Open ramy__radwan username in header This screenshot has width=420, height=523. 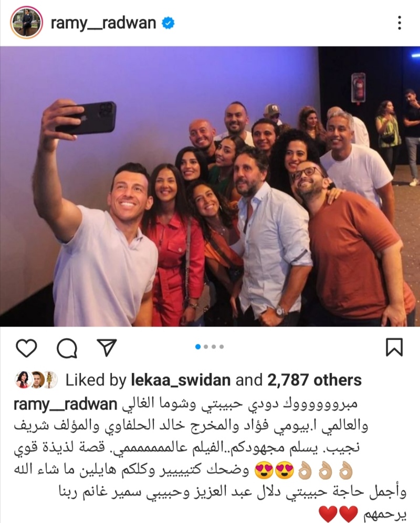[x=103, y=23]
